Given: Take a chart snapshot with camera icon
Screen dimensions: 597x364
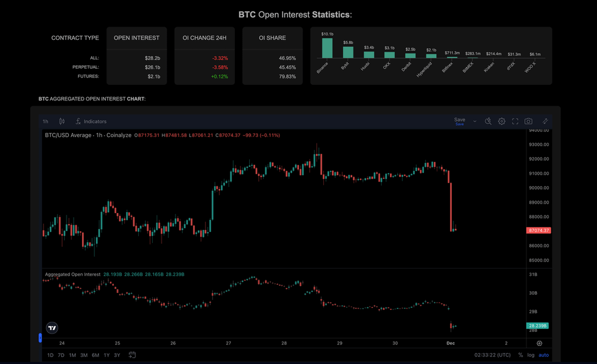Looking at the screenshot, I should coord(528,121).
